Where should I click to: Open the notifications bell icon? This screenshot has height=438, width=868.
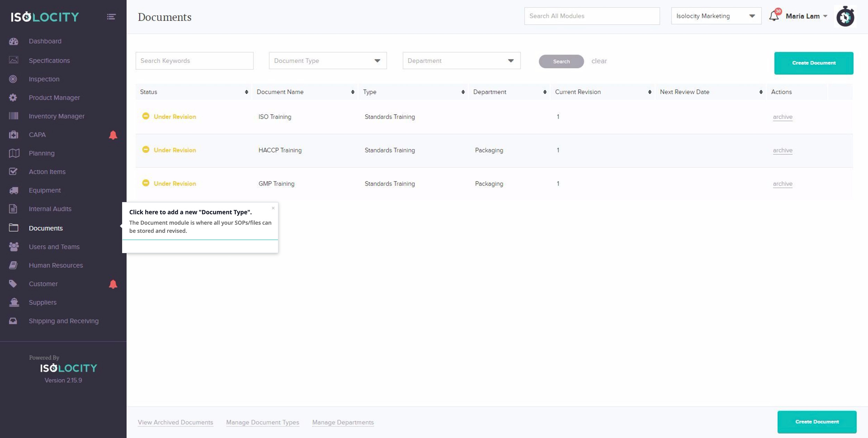coord(774,16)
